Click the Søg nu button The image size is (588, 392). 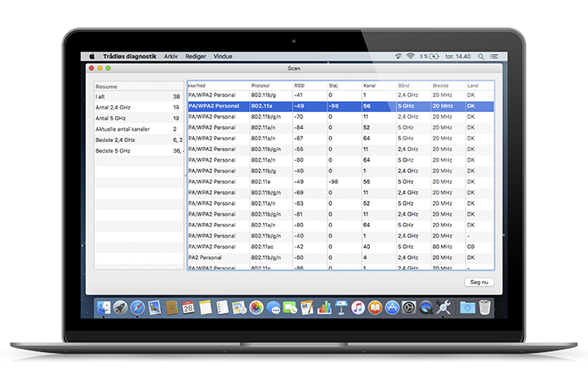click(x=479, y=282)
